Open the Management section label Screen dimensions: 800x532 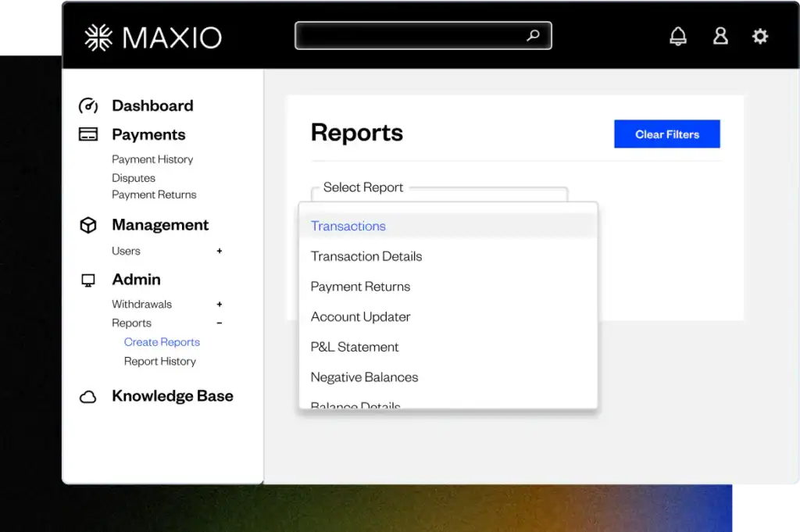point(160,225)
